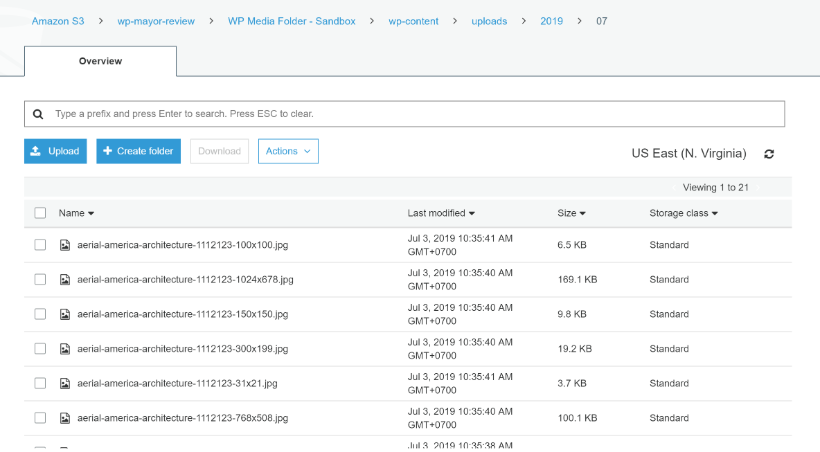Click image file icon for 150x150.jpg row
This screenshot has width=820, height=452.
click(x=65, y=314)
